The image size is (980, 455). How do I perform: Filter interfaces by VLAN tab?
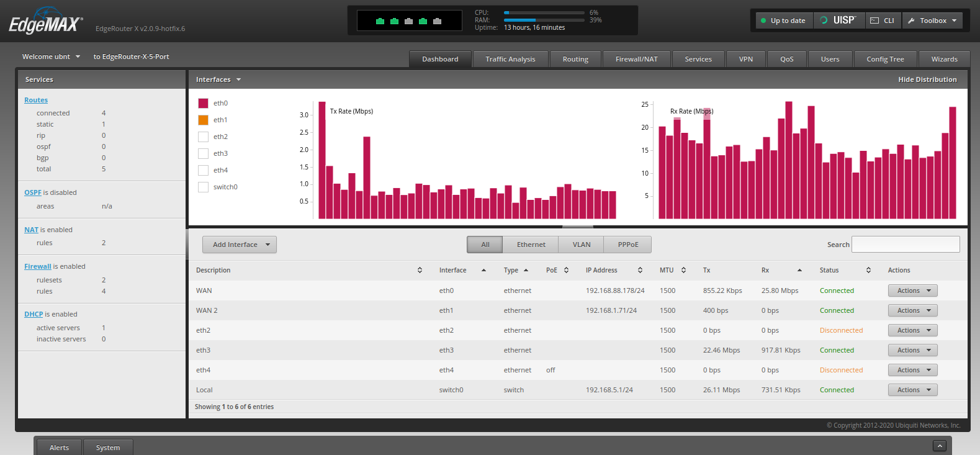click(x=581, y=245)
